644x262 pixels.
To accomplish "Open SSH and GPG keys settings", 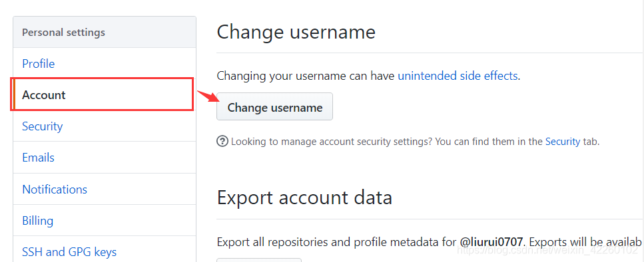I will click(x=69, y=252).
